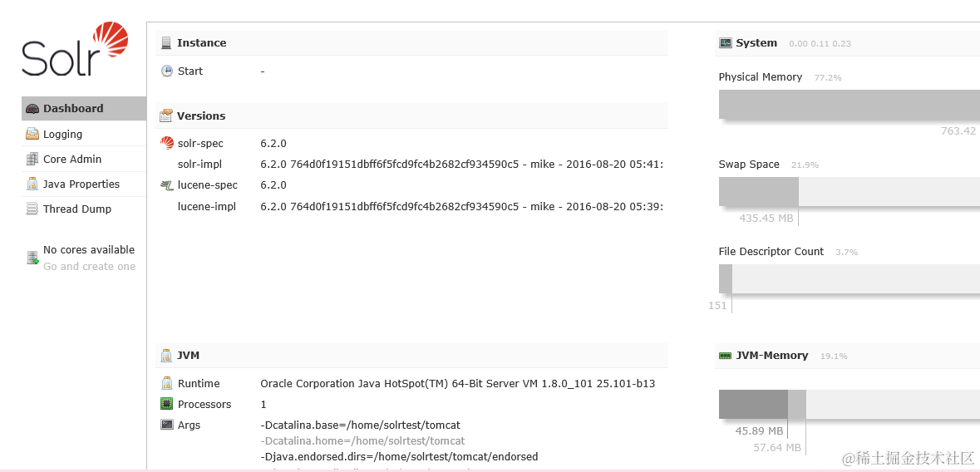Screen dimensions: 980x472
Task: Click the lucene-spec version value 6.2.0
Action: [x=273, y=185]
